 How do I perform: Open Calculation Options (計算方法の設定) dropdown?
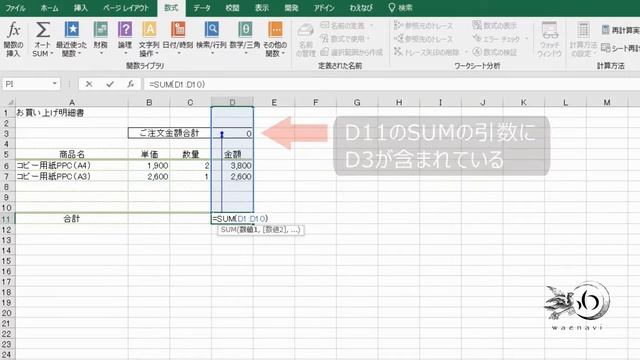click(583, 39)
